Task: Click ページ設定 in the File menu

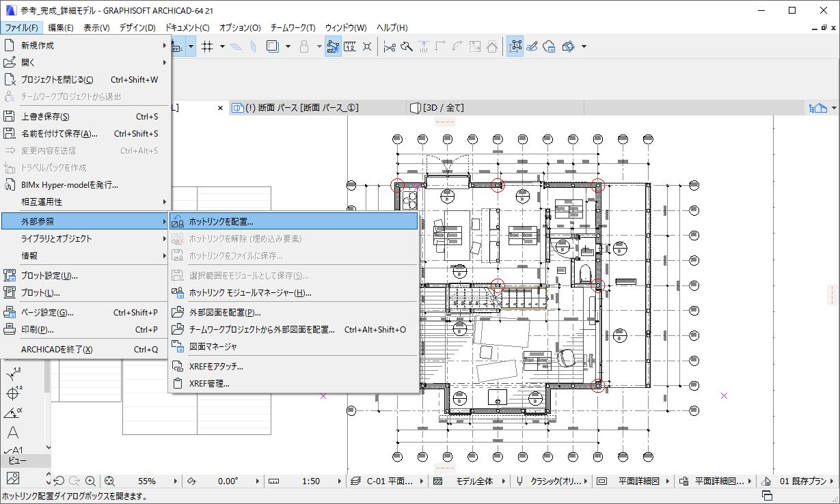Action: 85,312
